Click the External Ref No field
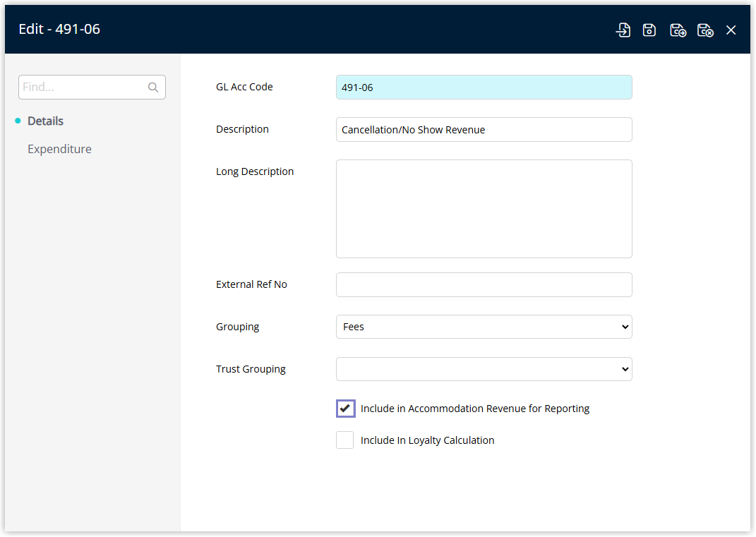Viewport: 756px width, 537px height. tap(484, 285)
